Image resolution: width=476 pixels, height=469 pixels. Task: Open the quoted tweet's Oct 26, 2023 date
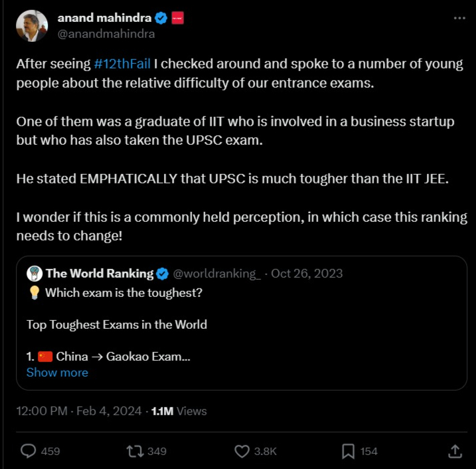307,273
